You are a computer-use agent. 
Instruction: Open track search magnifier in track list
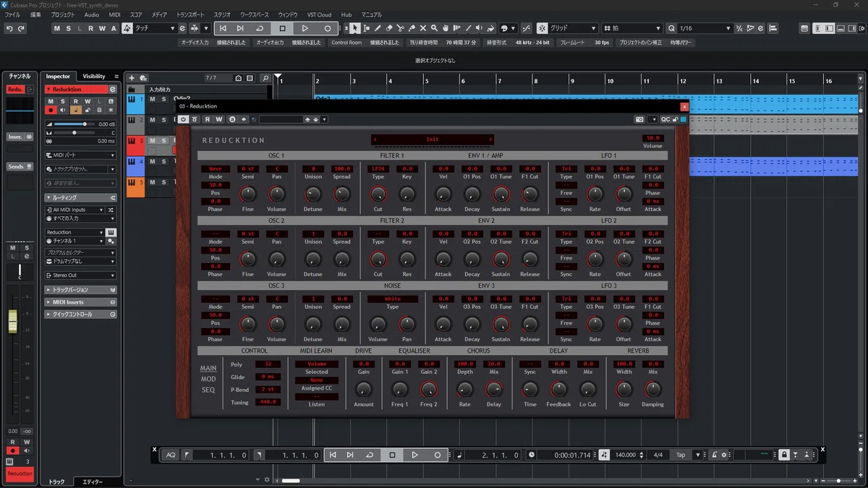pyautogui.click(x=265, y=77)
